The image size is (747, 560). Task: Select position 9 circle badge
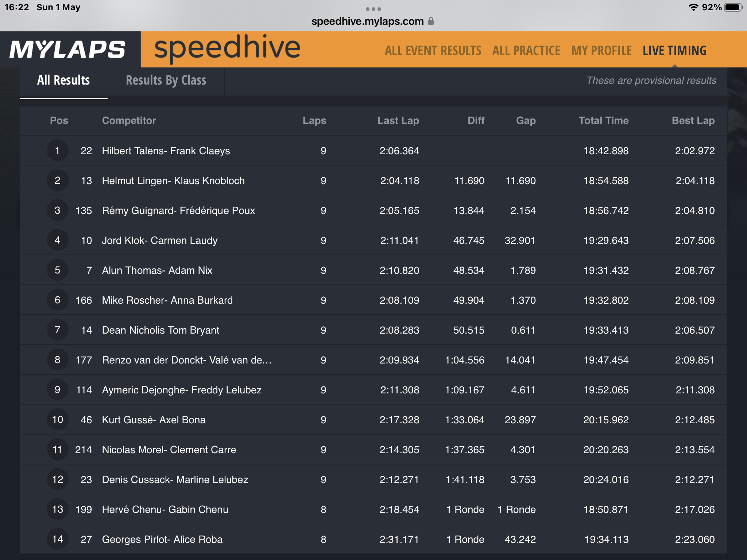[58, 390]
